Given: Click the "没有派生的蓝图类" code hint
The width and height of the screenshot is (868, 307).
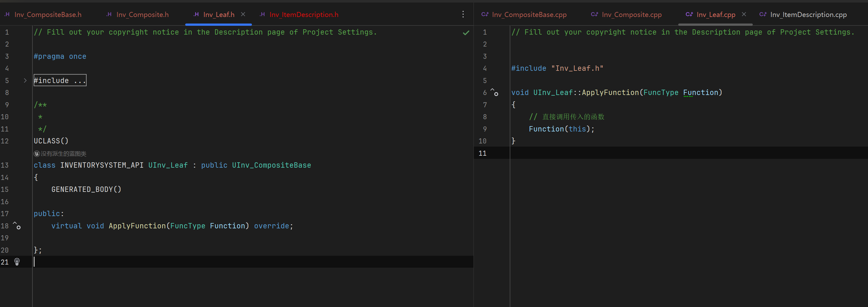Looking at the screenshot, I should [x=63, y=153].
